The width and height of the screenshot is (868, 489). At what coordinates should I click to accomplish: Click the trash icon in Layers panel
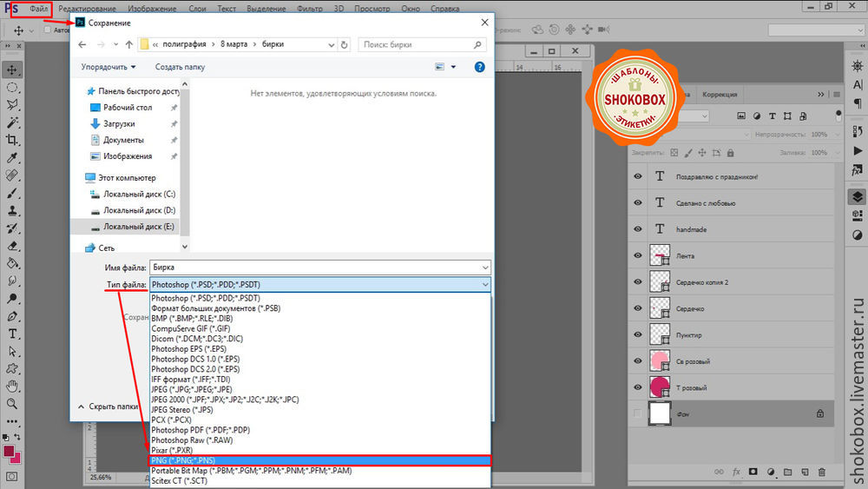tap(820, 472)
